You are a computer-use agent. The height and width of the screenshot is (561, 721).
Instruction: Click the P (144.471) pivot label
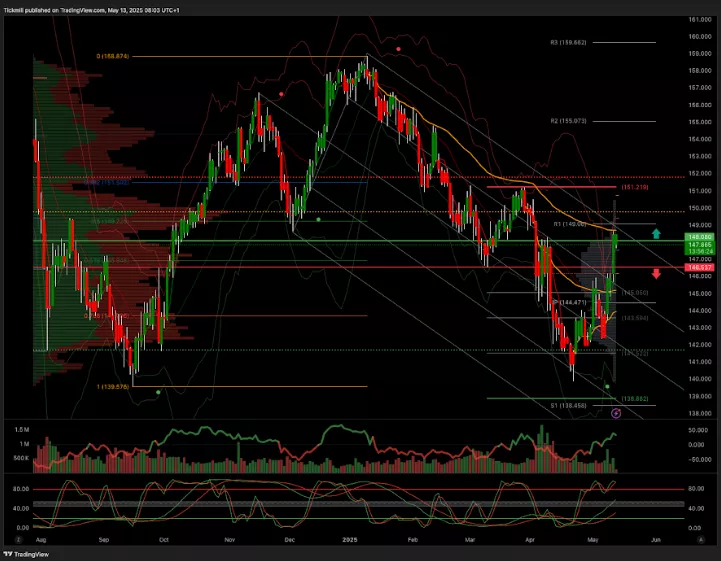(x=568, y=301)
